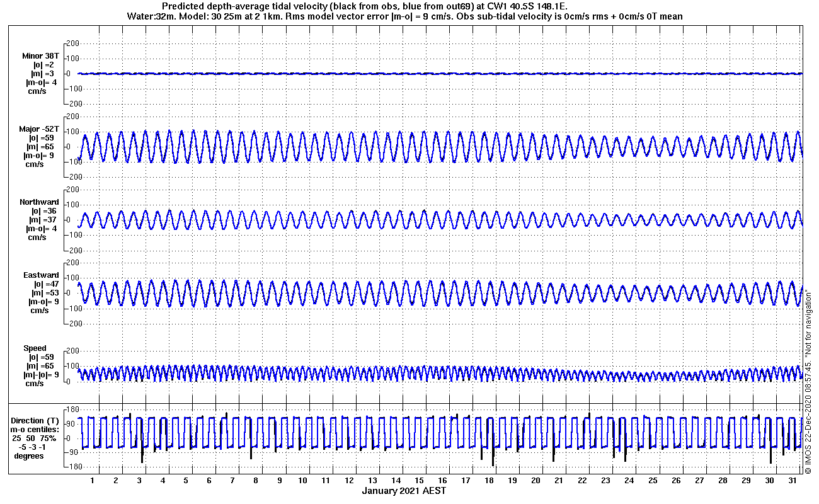Click '|m-o|= 4' beside the Northward panel
This screenshot has width=819, height=504.
[x=41, y=229]
